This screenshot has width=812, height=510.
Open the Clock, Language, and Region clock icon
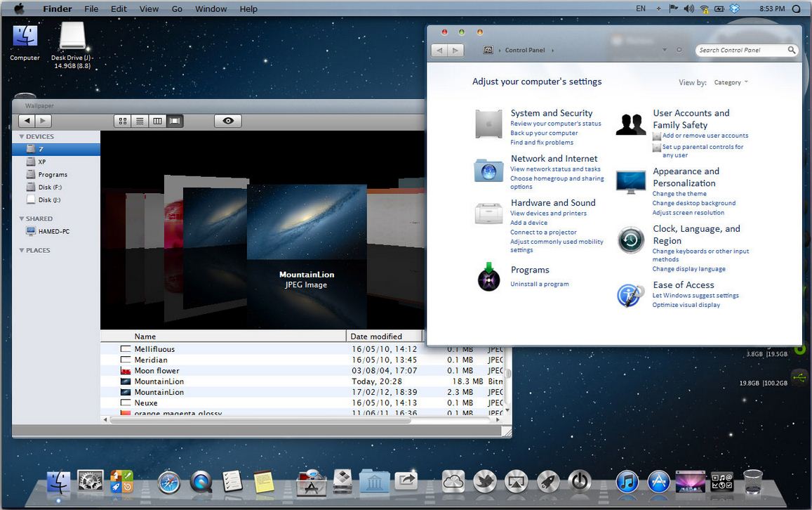click(x=631, y=240)
